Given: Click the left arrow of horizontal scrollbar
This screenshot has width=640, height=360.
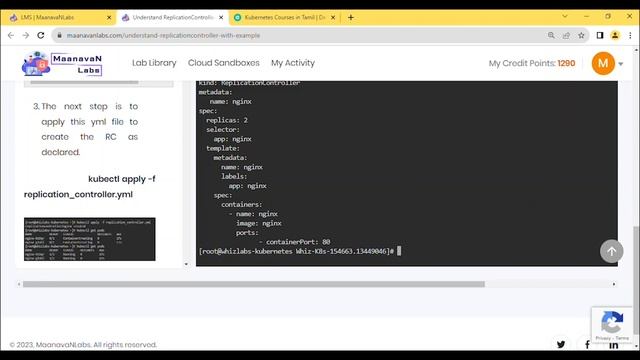Looking at the screenshot, I should tap(19, 284).
